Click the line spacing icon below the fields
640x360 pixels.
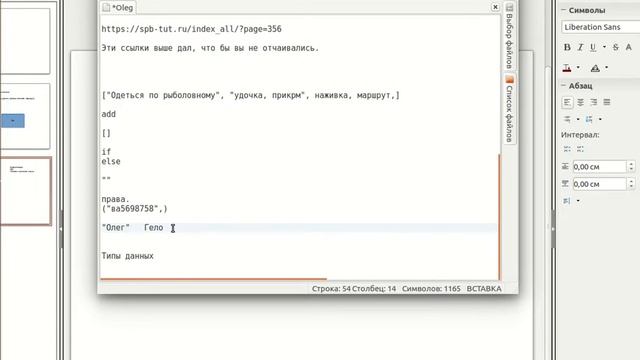(x=567, y=201)
